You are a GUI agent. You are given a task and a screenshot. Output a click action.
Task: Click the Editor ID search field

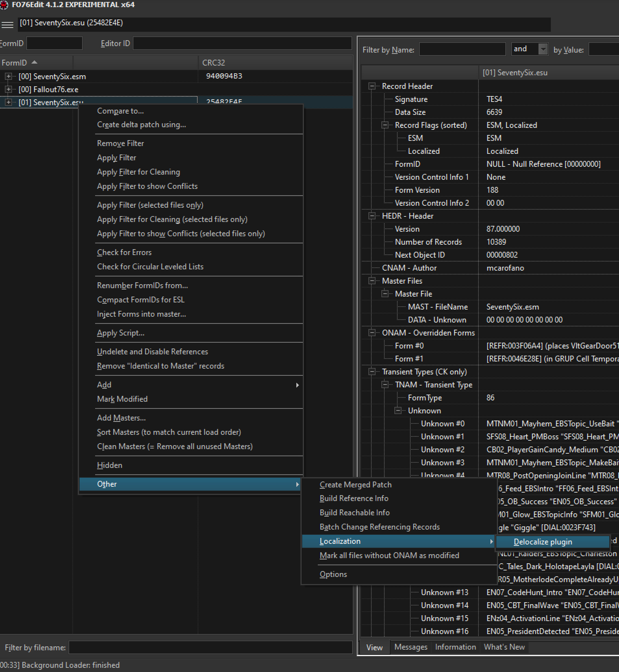tap(242, 43)
